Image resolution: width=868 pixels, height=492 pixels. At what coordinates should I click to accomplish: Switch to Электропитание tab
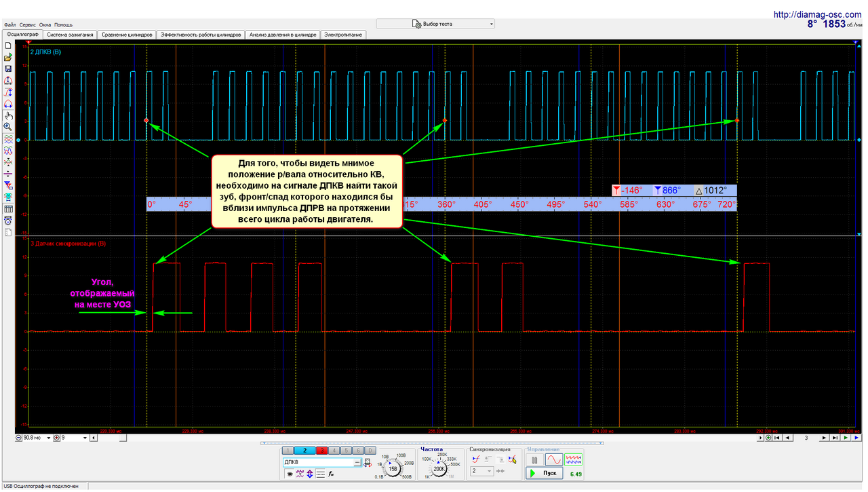pos(343,34)
